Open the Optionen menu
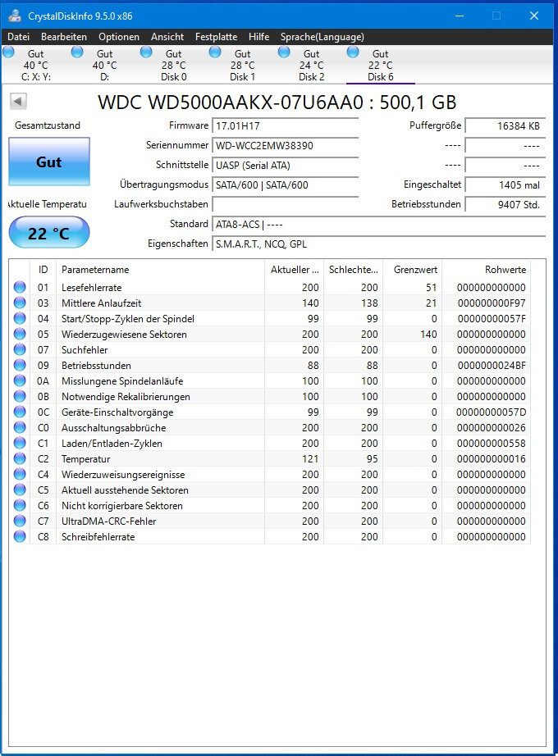This screenshot has width=558, height=756. (x=119, y=37)
